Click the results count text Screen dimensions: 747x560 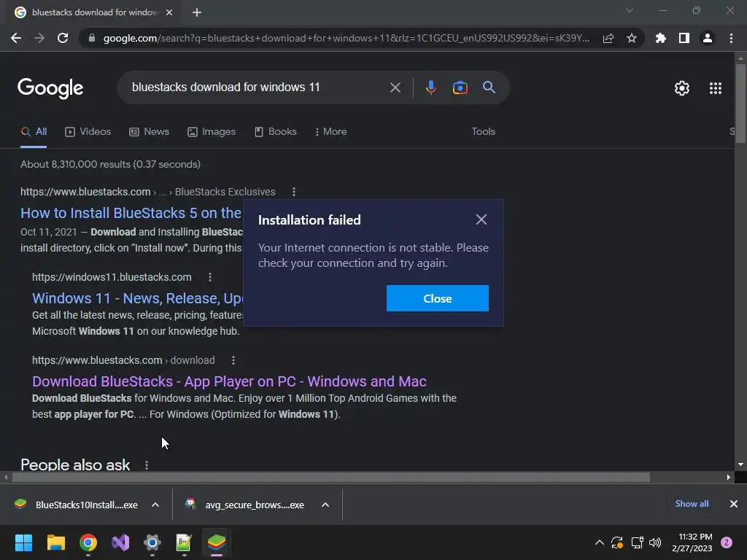click(x=111, y=164)
